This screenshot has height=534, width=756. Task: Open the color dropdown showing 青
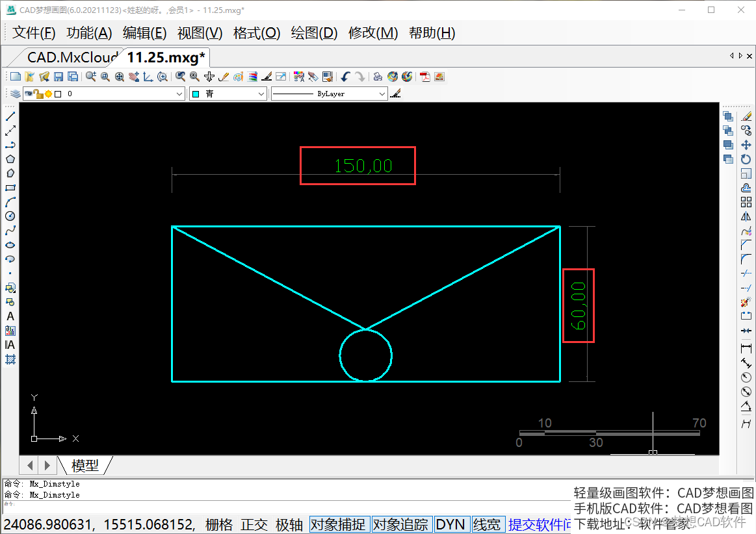coord(228,94)
